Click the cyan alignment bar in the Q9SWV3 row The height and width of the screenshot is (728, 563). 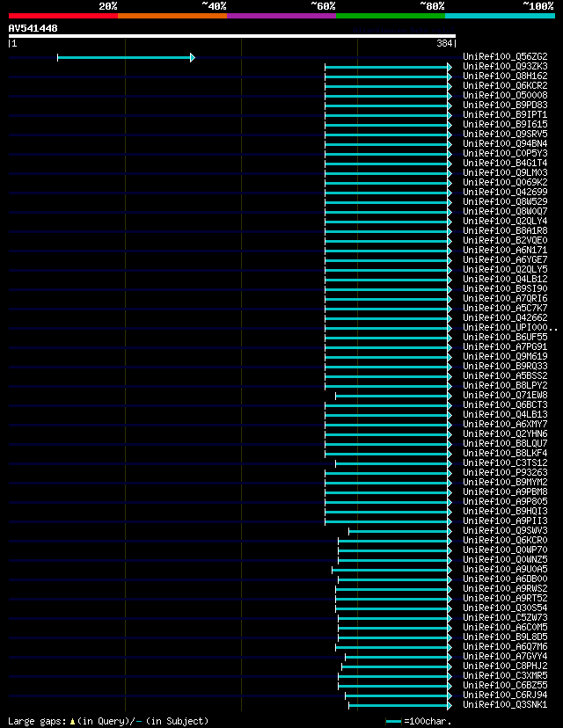coord(400,532)
